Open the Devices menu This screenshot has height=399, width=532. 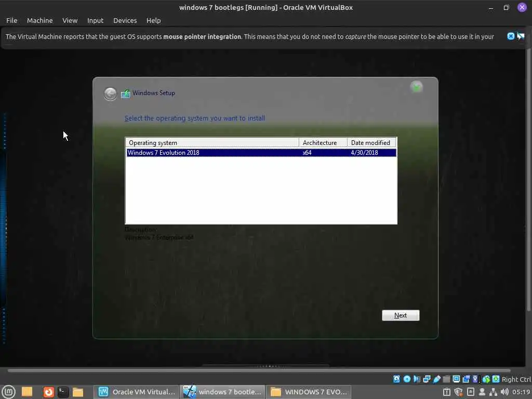[125, 20]
